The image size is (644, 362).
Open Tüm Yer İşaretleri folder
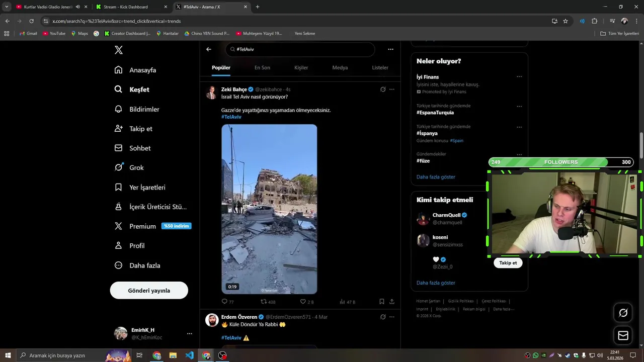click(619, 34)
